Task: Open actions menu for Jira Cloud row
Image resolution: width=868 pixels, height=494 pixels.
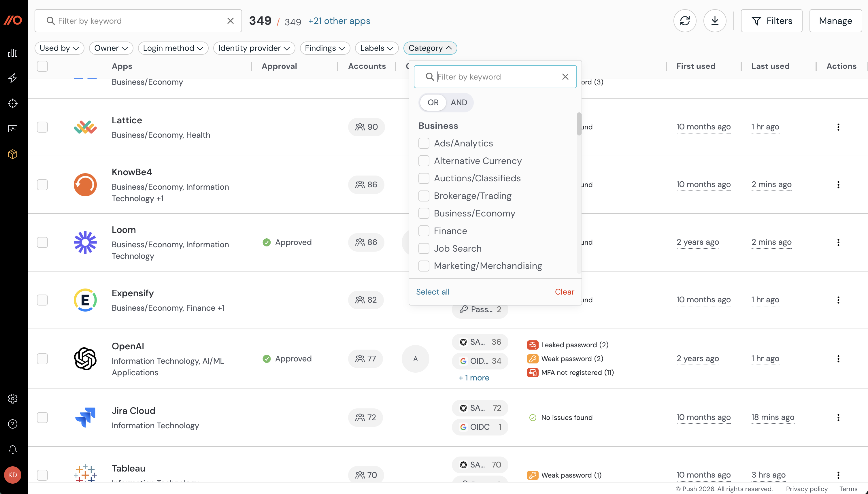Action: click(x=838, y=417)
